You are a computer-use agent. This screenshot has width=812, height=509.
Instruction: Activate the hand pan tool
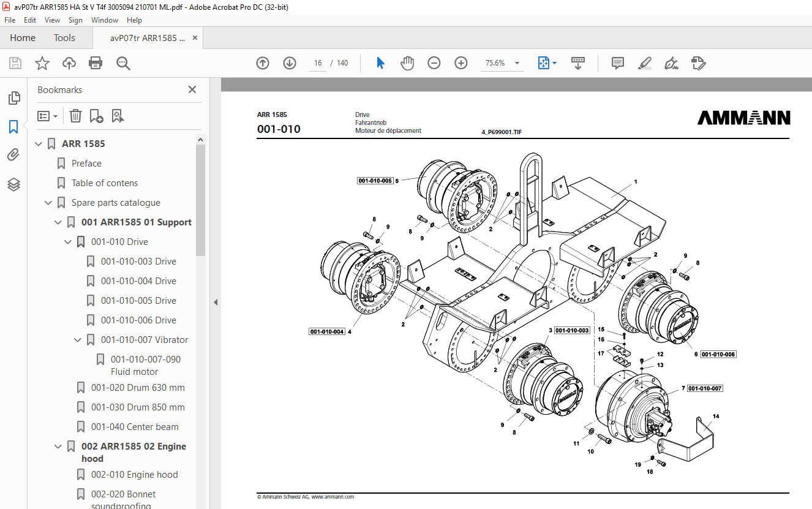point(407,63)
